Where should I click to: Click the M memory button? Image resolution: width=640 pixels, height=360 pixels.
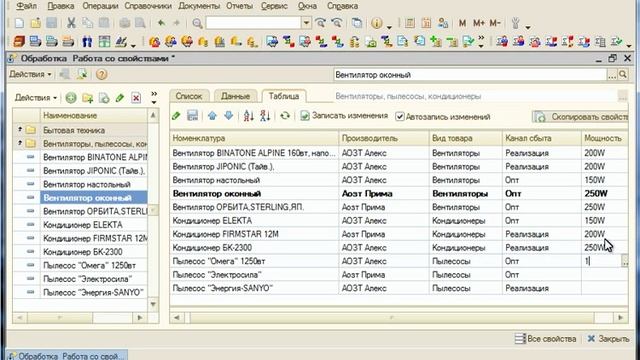[462, 23]
